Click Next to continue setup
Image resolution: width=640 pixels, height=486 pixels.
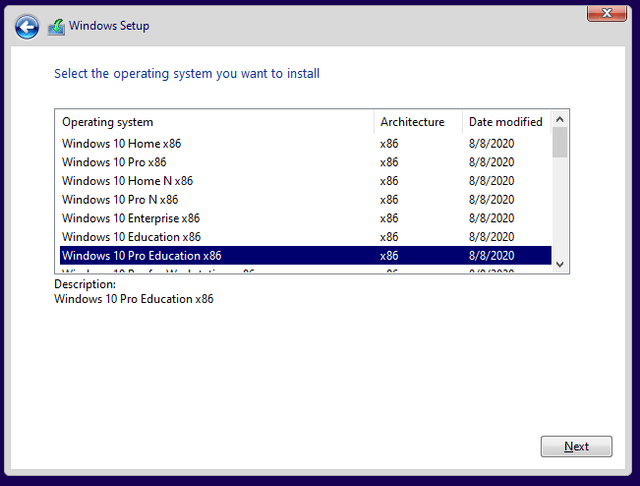coord(576,446)
